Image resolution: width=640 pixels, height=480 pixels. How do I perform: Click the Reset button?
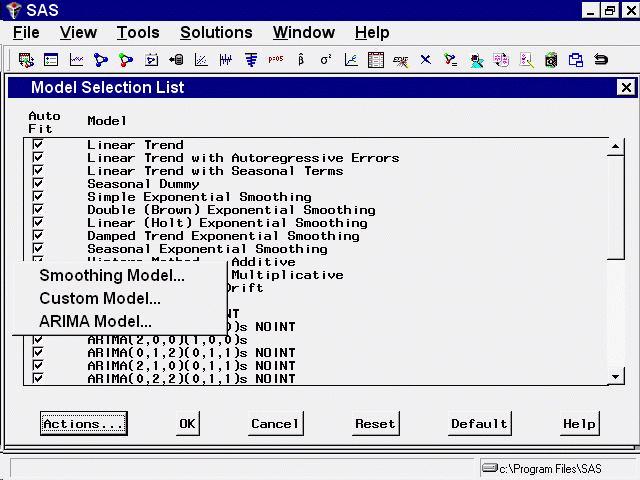coord(376,424)
